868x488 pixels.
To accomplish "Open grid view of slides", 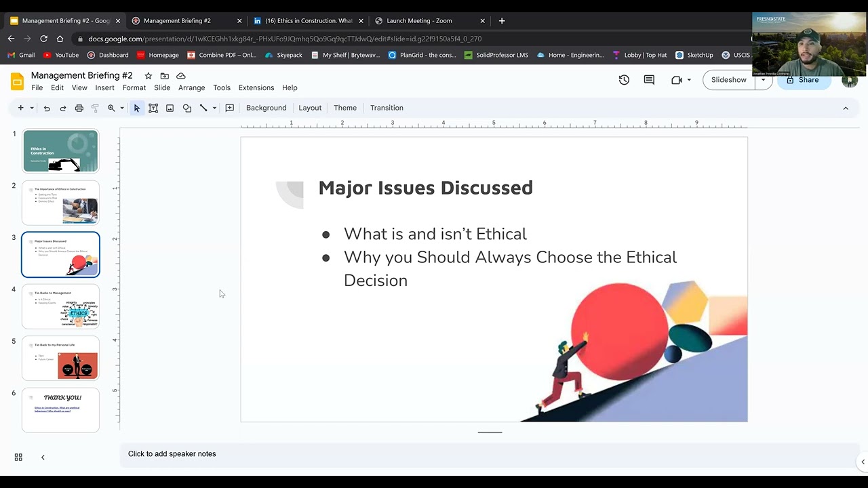I will pyautogui.click(x=18, y=457).
